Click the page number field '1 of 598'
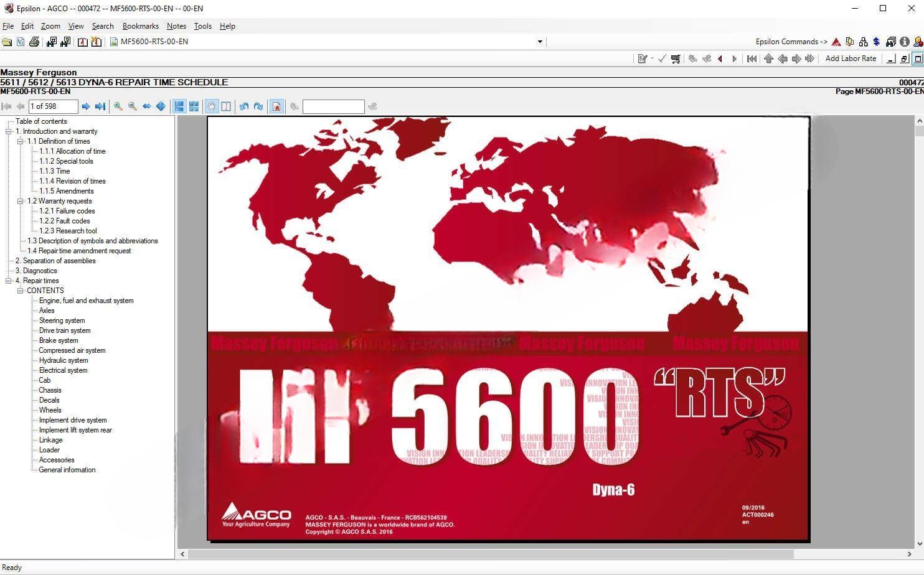The image size is (924, 575). coord(53,106)
